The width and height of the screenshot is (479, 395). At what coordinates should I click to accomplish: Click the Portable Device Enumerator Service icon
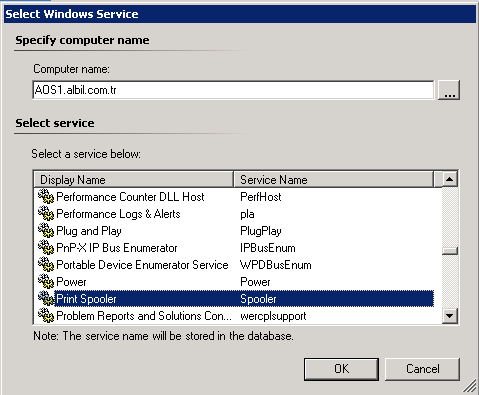point(46,264)
